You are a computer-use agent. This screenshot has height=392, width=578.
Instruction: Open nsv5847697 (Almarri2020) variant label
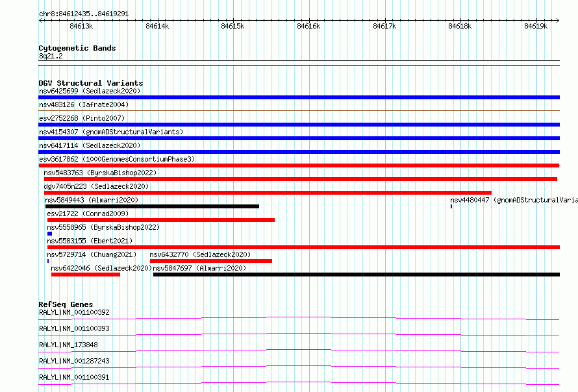pyautogui.click(x=199, y=268)
